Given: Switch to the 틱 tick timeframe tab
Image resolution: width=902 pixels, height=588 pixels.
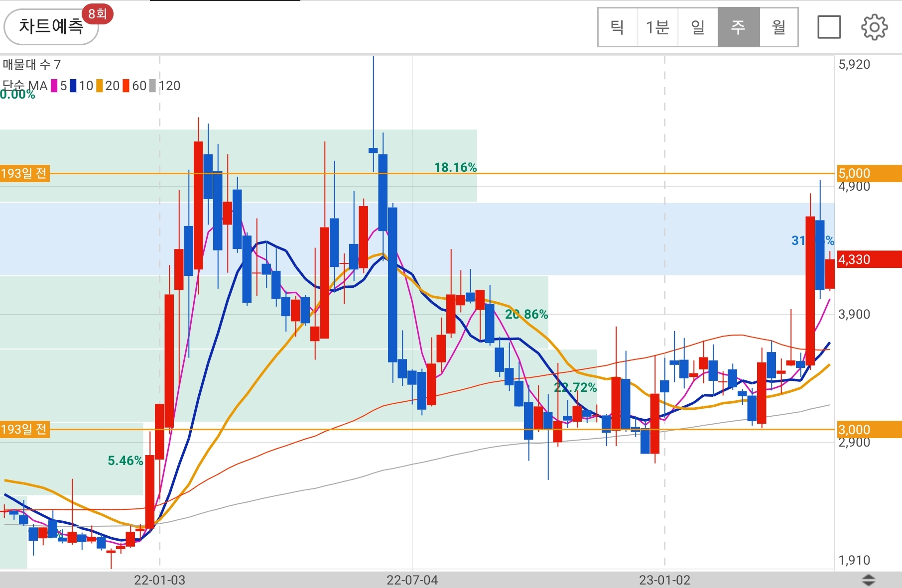Looking at the screenshot, I should pyautogui.click(x=618, y=27).
